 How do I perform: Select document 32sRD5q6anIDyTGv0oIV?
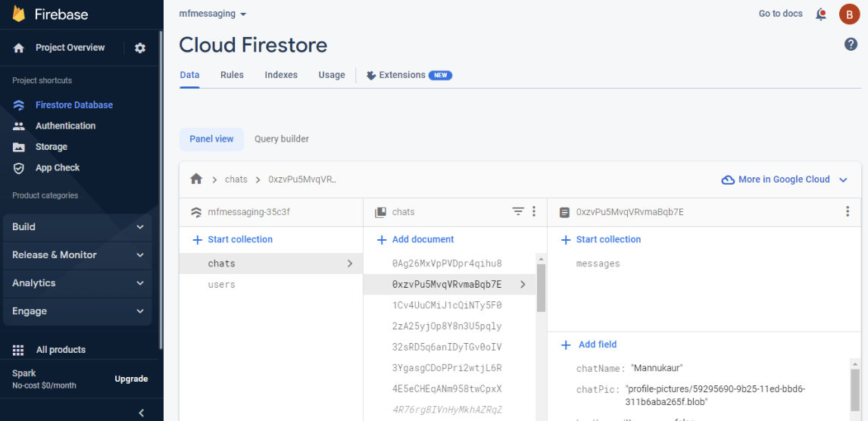pos(447,348)
